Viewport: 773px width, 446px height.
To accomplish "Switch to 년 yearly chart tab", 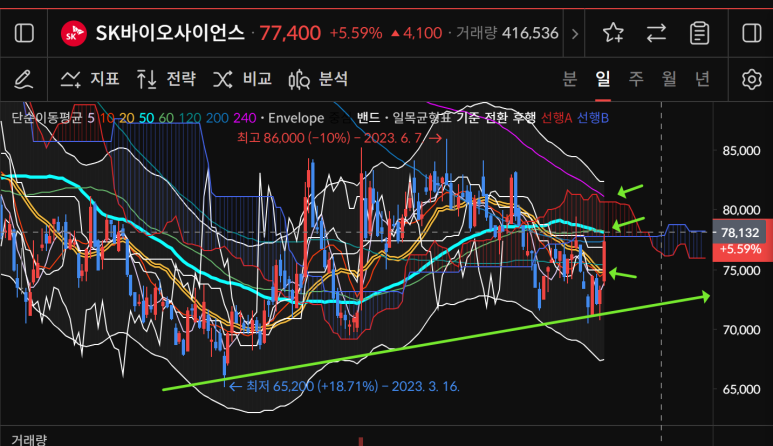I will (702, 79).
